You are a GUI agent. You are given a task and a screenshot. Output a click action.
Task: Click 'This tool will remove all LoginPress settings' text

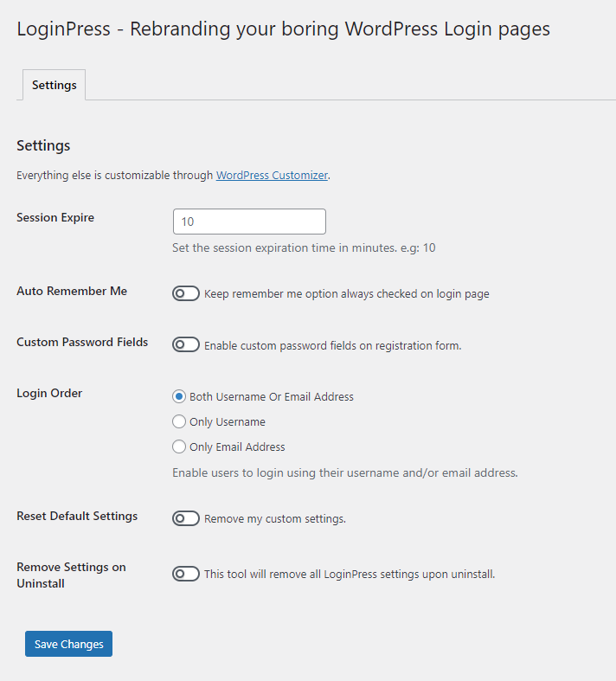pos(350,575)
